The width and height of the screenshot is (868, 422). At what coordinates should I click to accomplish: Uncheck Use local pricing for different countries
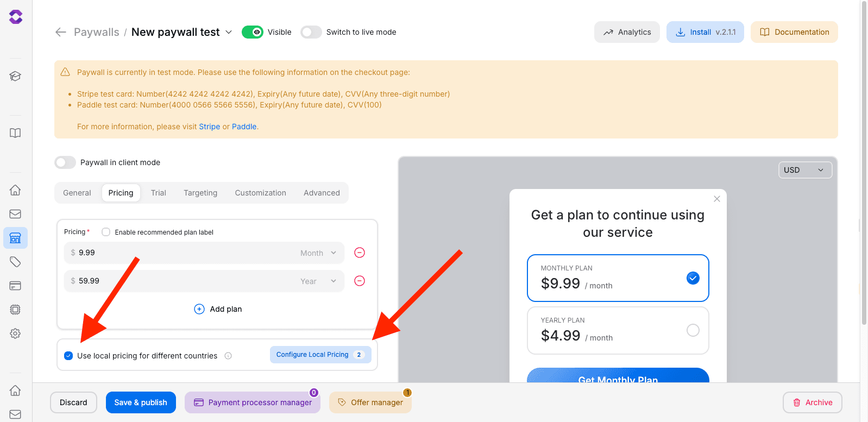68,356
